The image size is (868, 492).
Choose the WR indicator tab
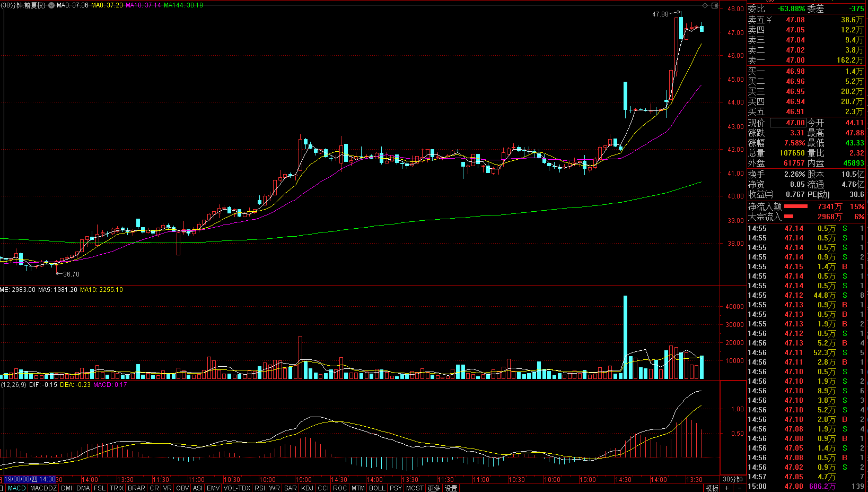[275, 488]
